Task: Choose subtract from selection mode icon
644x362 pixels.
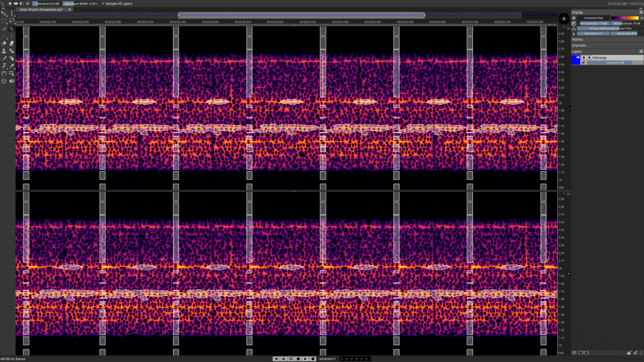Action: point(22,4)
